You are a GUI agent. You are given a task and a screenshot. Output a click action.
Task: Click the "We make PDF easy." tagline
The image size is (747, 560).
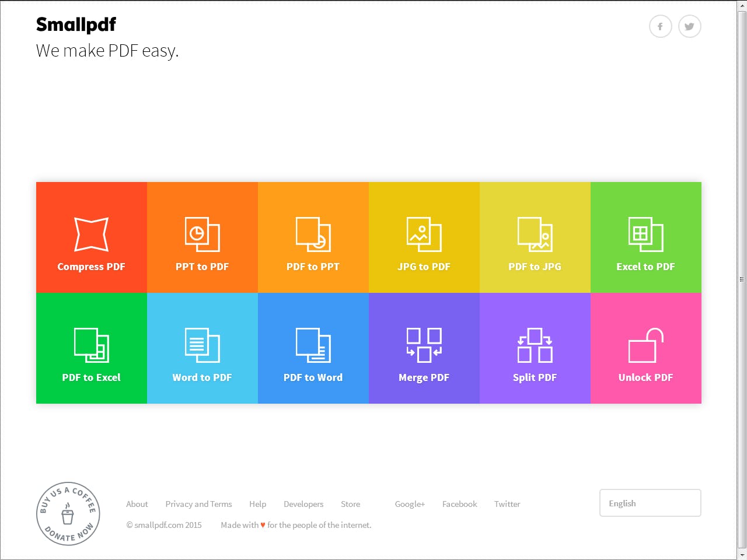(107, 51)
